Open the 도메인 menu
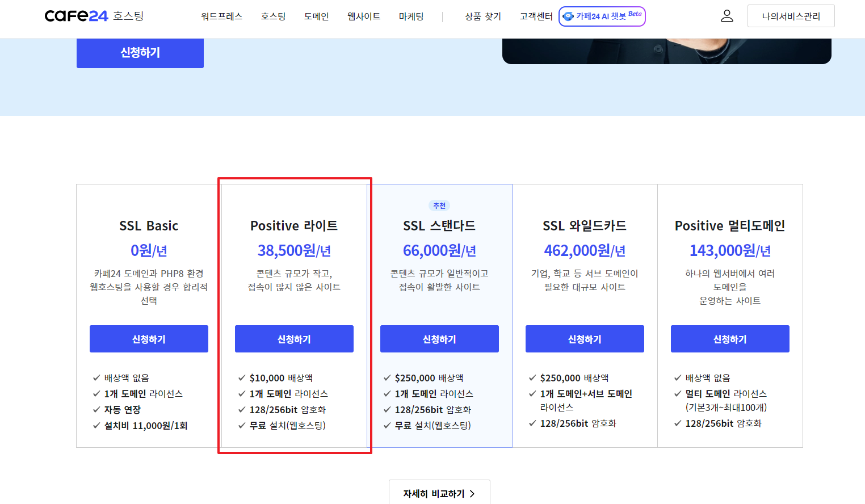Screen dimensions: 865x504 316,16
